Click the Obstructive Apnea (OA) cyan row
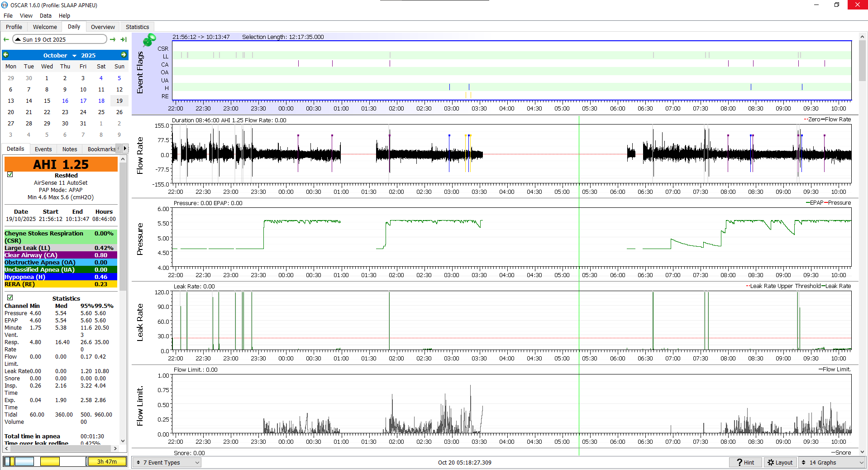This screenshot has height=470, width=868. [61, 262]
